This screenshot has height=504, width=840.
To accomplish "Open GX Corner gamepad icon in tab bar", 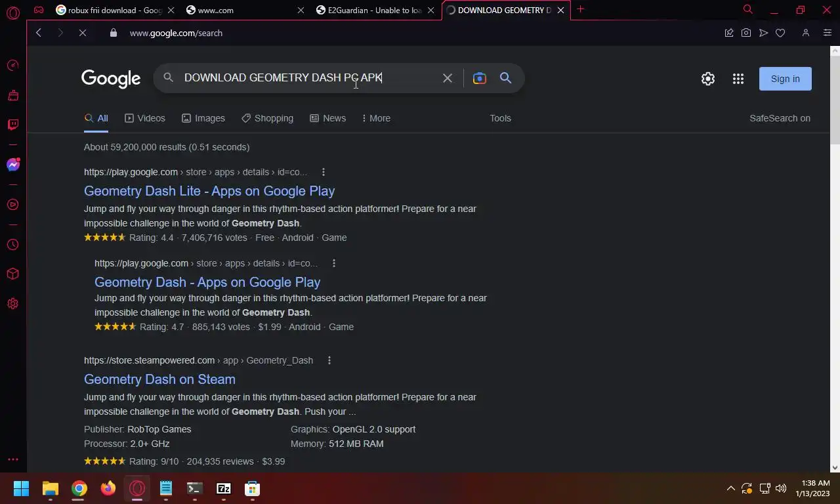I will (39, 10).
